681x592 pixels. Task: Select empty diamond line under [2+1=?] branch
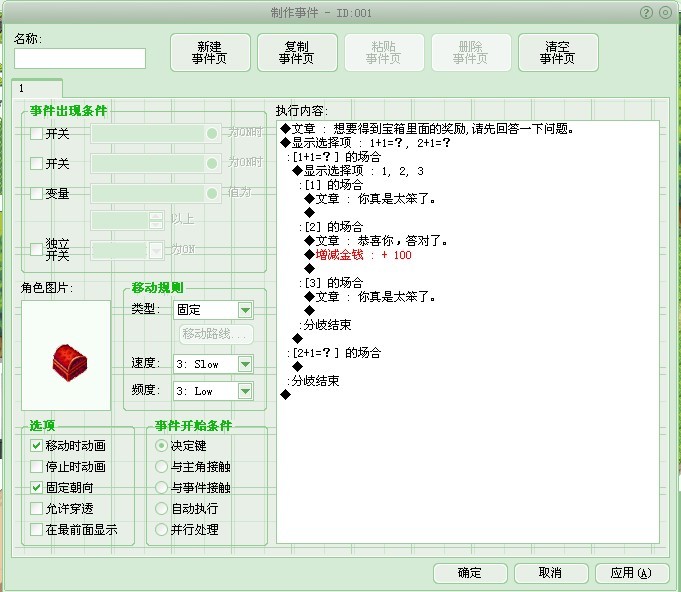point(298,367)
